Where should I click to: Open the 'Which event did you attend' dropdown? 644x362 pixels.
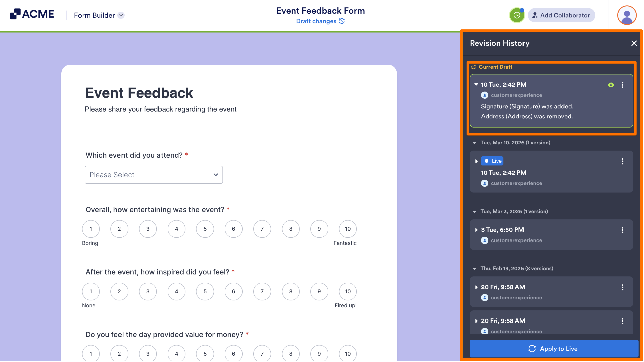pyautogui.click(x=154, y=175)
